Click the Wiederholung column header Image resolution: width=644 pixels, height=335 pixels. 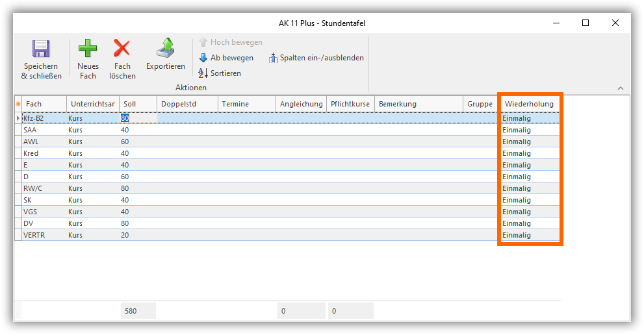point(529,104)
